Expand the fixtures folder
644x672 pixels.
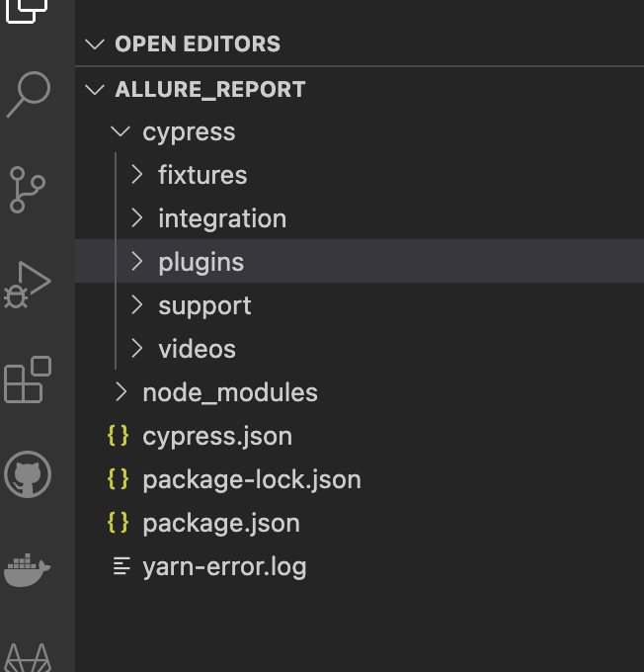(360, 175)
